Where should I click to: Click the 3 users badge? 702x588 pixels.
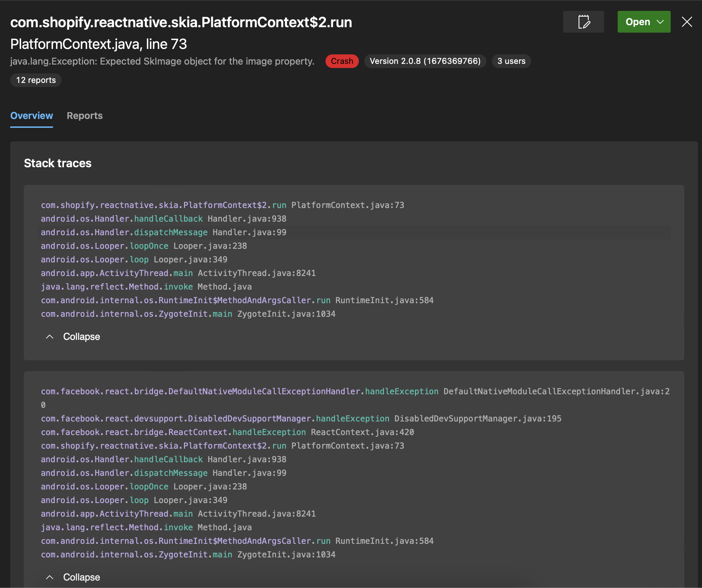coord(511,61)
